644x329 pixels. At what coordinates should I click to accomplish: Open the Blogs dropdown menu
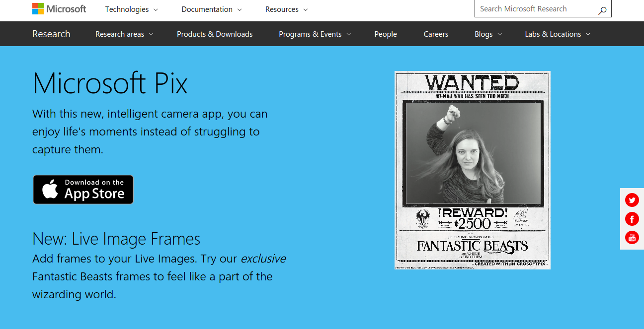488,34
